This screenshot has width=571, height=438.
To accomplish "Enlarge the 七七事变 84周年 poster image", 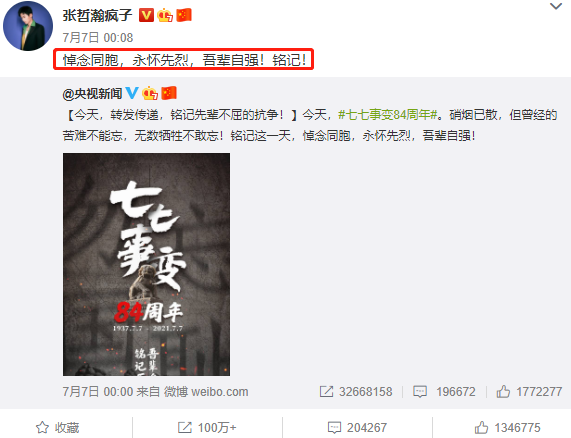I will coord(146,264).
